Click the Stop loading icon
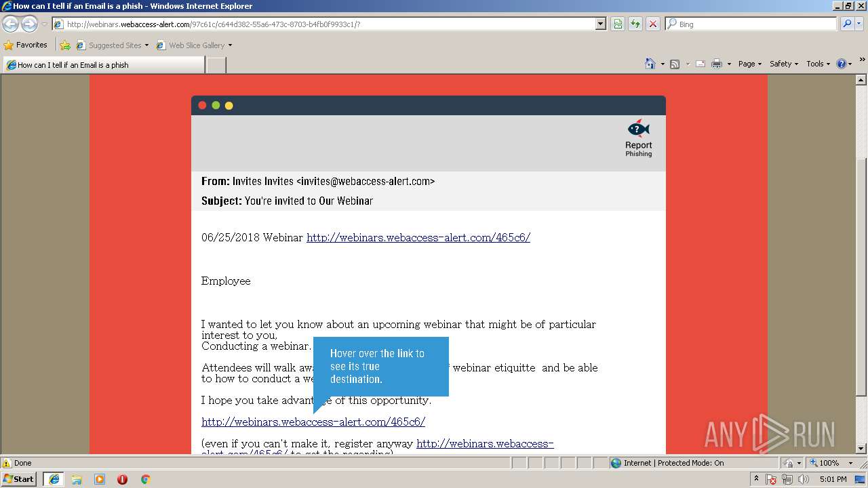Image resolution: width=868 pixels, height=488 pixels. pos(653,24)
